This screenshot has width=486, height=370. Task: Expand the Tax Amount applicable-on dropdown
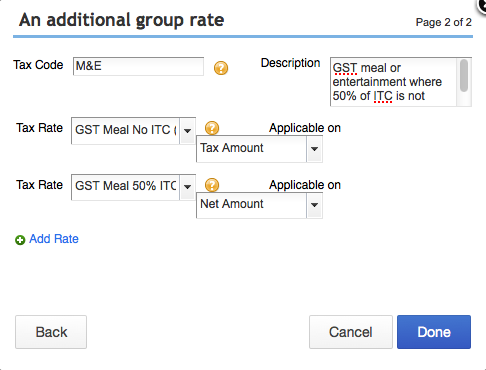(314, 149)
